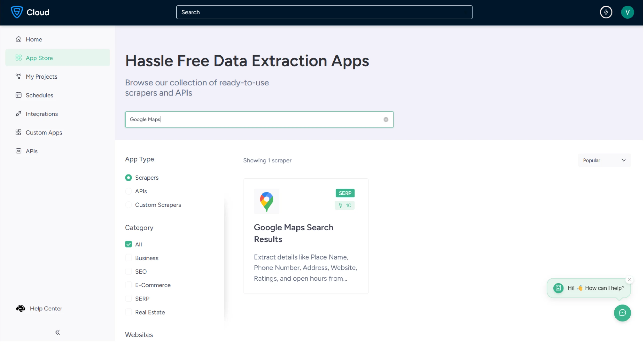
Task: Check the SERP category checkbox
Action: [128, 299]
